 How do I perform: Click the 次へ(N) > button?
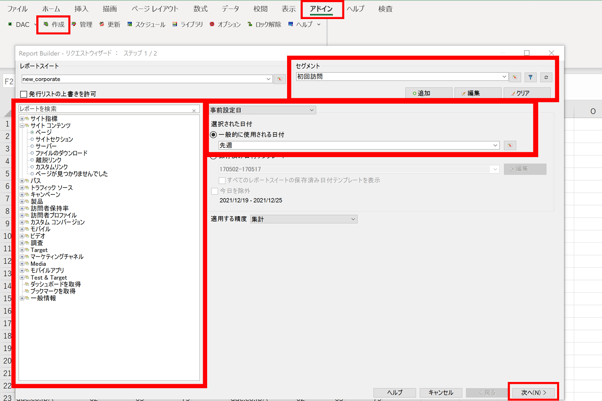point(533,393)
